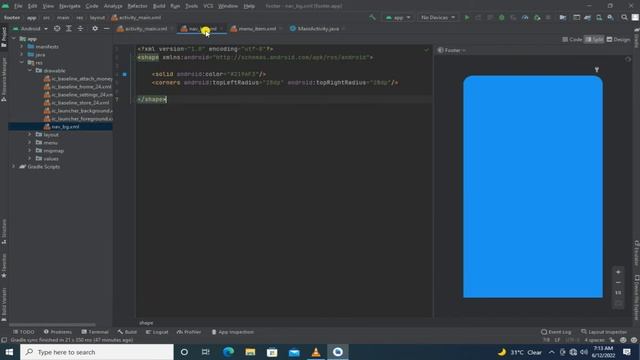Expand the java folder

pyautogui.click(x=22, y=55)
